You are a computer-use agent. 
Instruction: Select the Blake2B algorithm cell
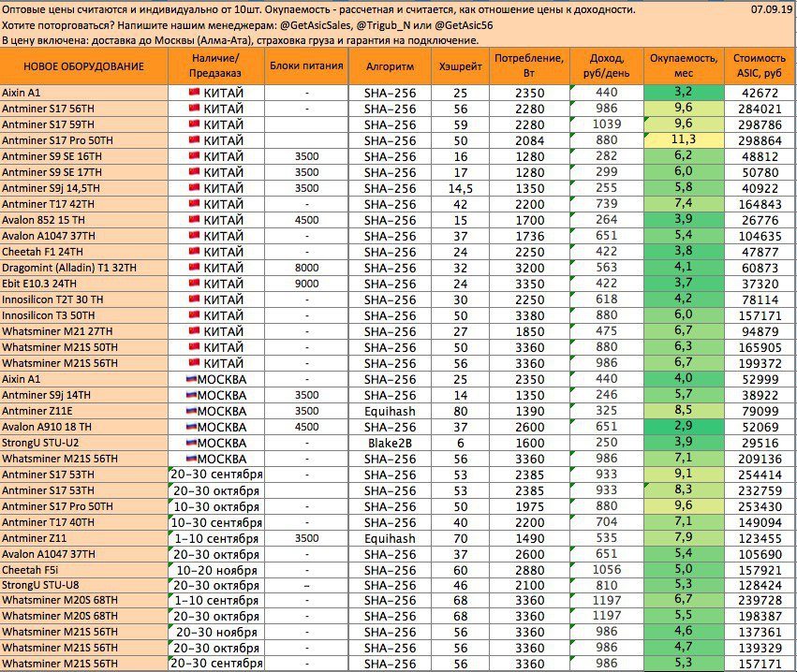click(x=390, y=443)
